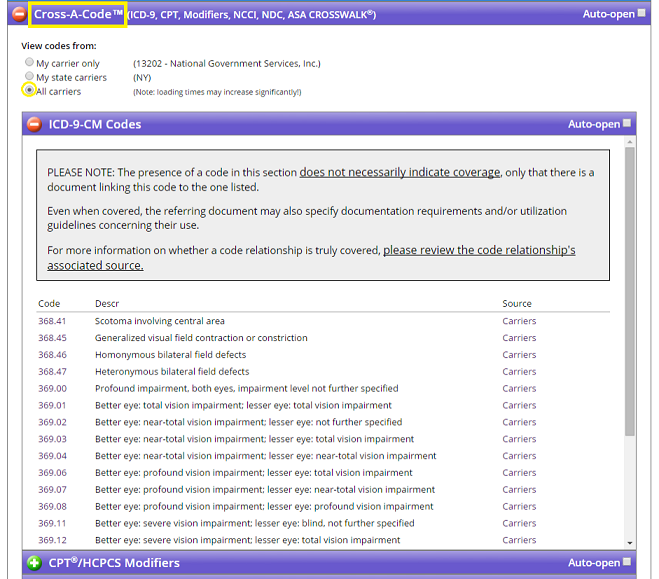Screen dimensions: 659x579
Task: Click the ICD-9-CM Codes section header
Action: (x=95, y=124)
